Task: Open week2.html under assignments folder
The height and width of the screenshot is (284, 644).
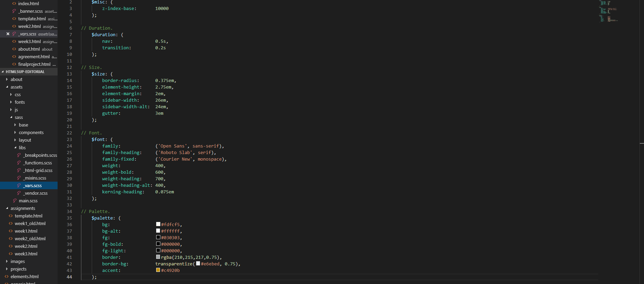Action: (26, 246)
